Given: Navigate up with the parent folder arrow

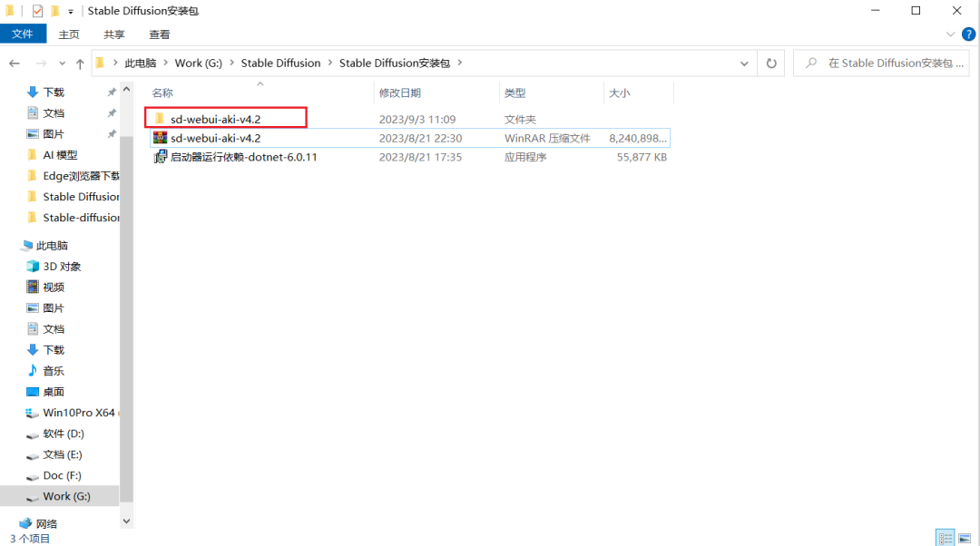Looking at the screenshot, I should [x=83, y=63].
